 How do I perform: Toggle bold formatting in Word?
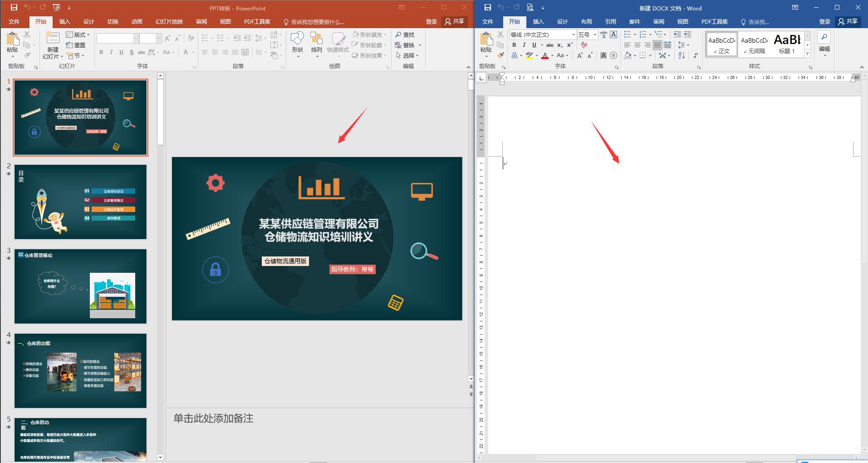(514, 45)
